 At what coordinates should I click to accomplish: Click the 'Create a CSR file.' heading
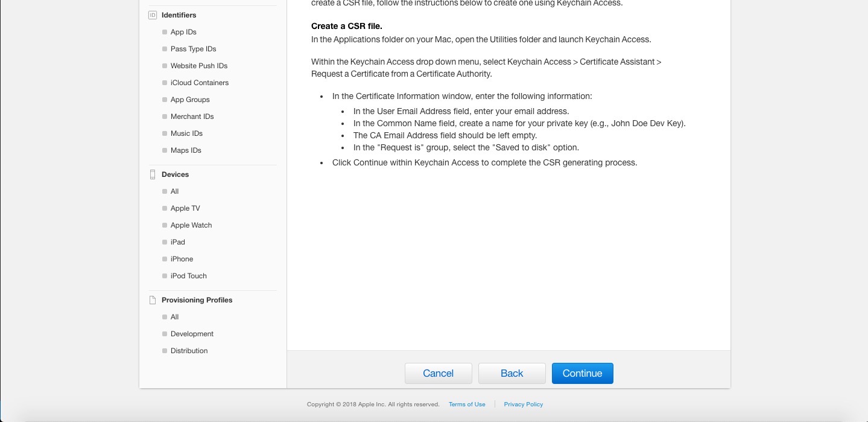pyautogui.click(x=347, y=26)
